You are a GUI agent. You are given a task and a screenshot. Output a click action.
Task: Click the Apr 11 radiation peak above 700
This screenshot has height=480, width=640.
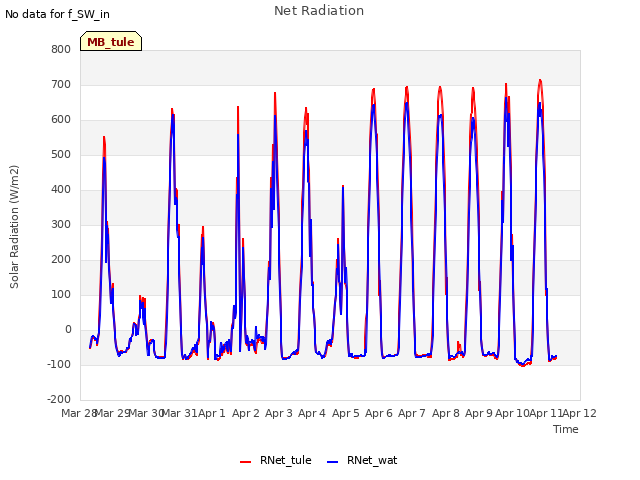(540, 80)
